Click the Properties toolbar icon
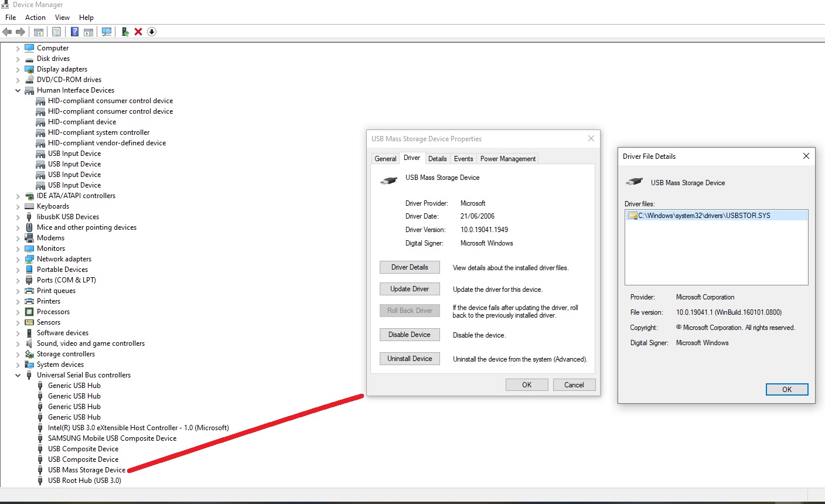This screenshot has height=504, width=825. point(56,32)
